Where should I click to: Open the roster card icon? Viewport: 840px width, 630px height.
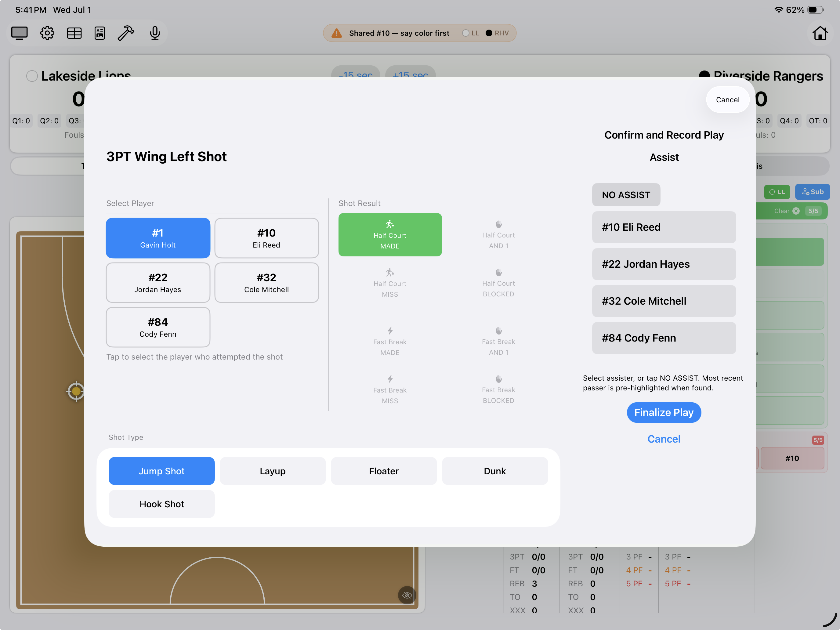tap(100, 33)
